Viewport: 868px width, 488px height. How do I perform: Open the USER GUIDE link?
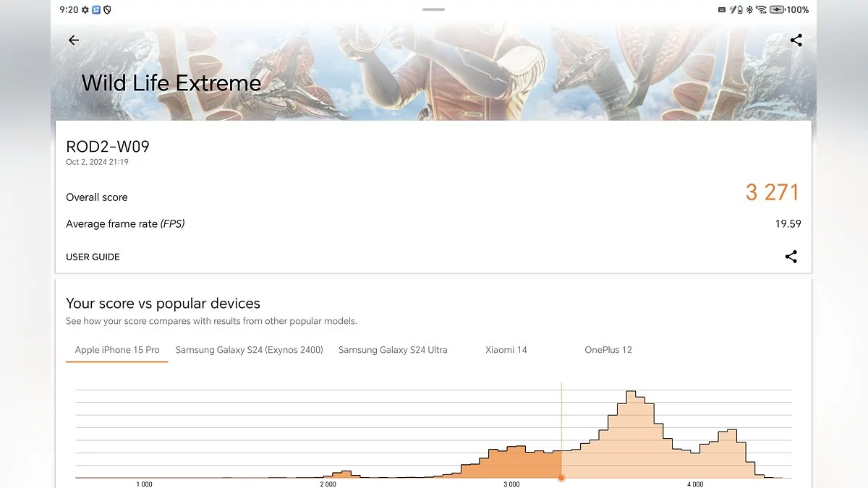pyautogui.click(x=93, y=257)
